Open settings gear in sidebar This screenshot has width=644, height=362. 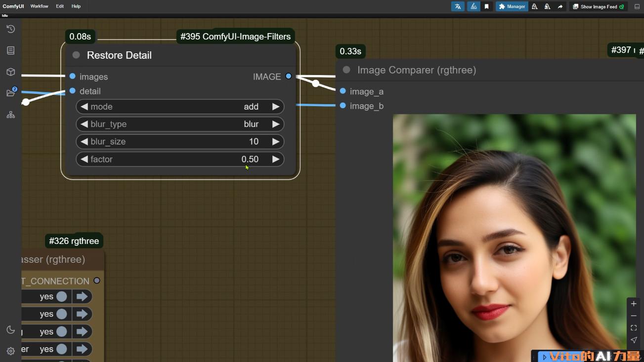point(10,351)
